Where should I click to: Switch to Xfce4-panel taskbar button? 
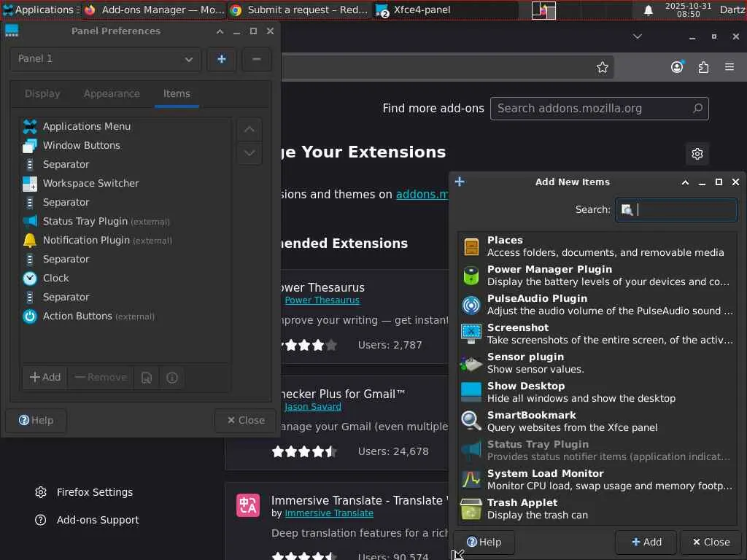(446, 10)
